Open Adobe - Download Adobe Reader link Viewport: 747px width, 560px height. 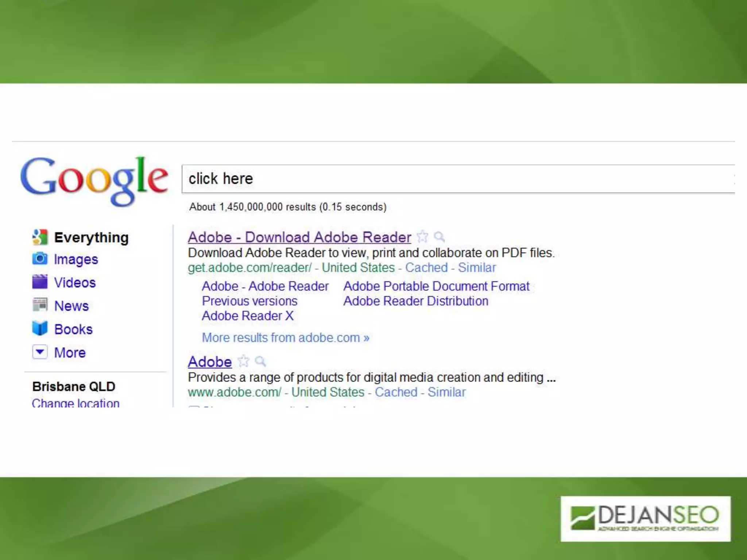pos(299,237)
